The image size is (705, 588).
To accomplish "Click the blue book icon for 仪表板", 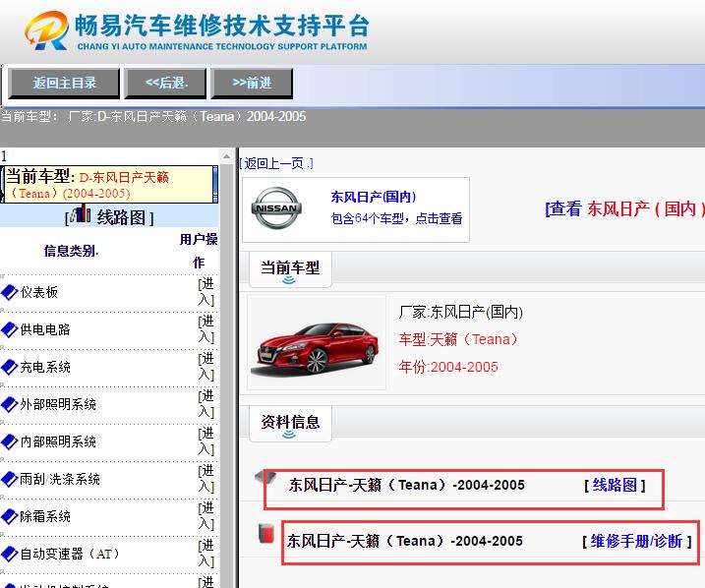I will point(10,293).
